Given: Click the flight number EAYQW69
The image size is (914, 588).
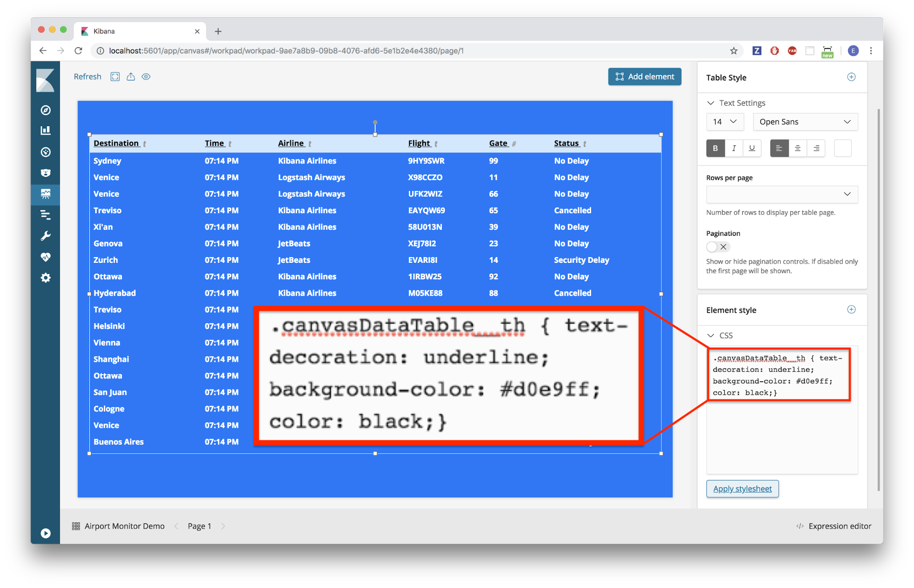Looking at the screenshot, I should tap(426, 210).
